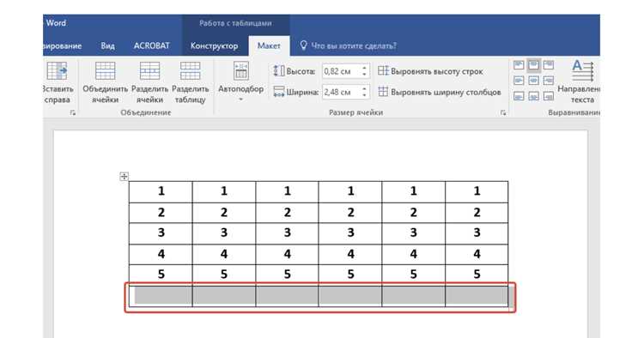Click Distribute Rows (Выровнять высоту строк)

pos(430,71)
